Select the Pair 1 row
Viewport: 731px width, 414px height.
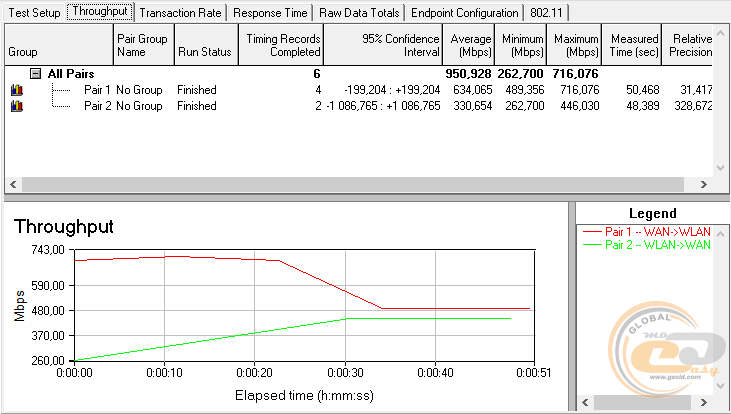pos(358,90)
